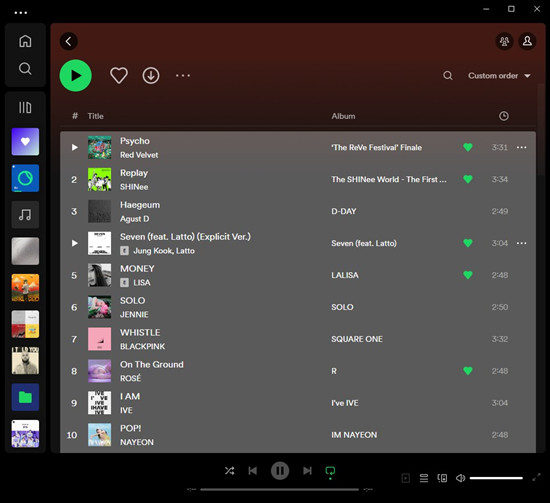Image resolution: width=550 pixels, height=503 pixels.
Task: Open Friend Activity icon
Action: click(504, 41)
